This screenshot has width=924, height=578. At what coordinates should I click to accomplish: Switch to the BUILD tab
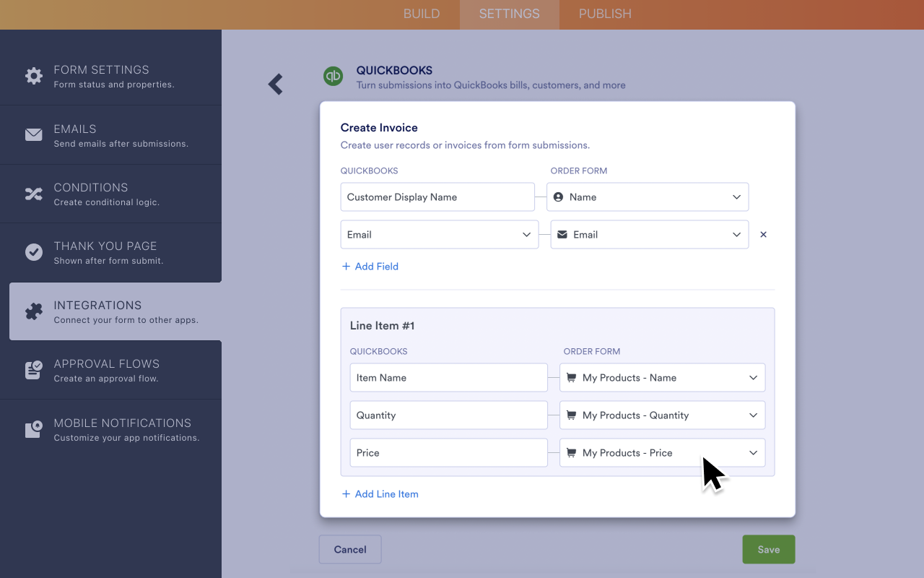pos(422,14)
